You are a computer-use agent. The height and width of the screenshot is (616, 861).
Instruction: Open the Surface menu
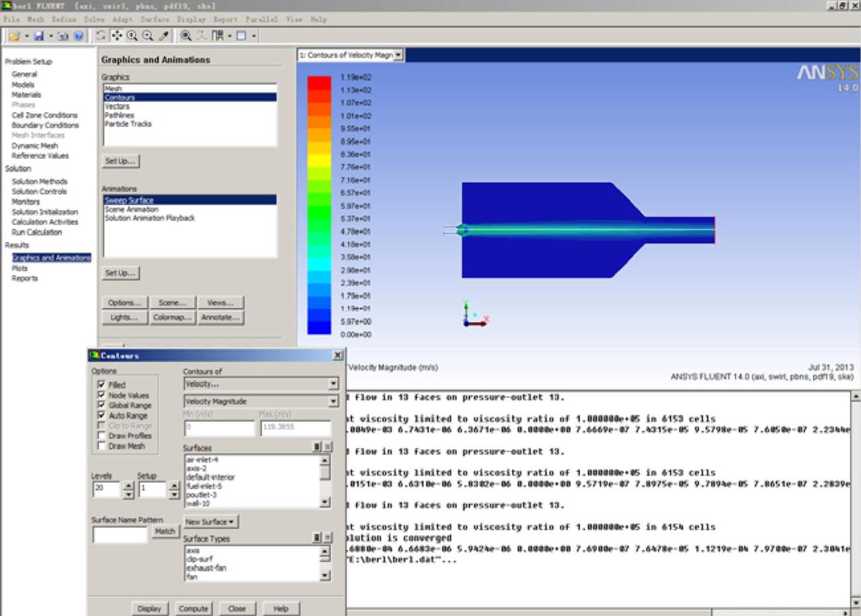click(x=154, y=19)
